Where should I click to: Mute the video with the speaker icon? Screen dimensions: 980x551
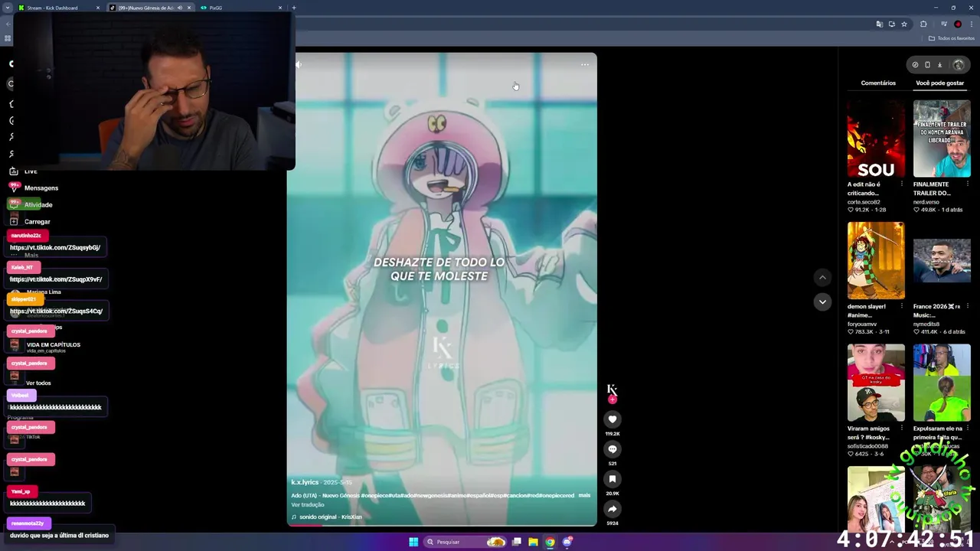[x=299, y=64]
